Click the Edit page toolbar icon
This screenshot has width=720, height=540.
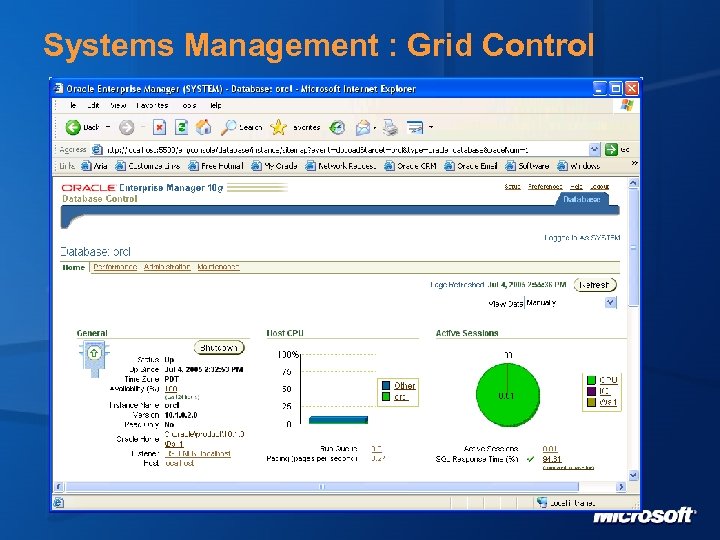click(x=415, y=127)
